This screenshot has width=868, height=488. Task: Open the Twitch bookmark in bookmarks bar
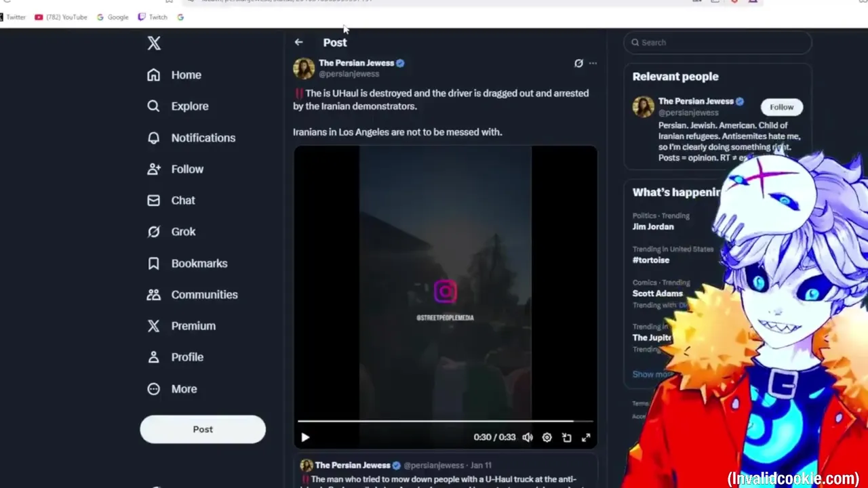click(153, 17)
